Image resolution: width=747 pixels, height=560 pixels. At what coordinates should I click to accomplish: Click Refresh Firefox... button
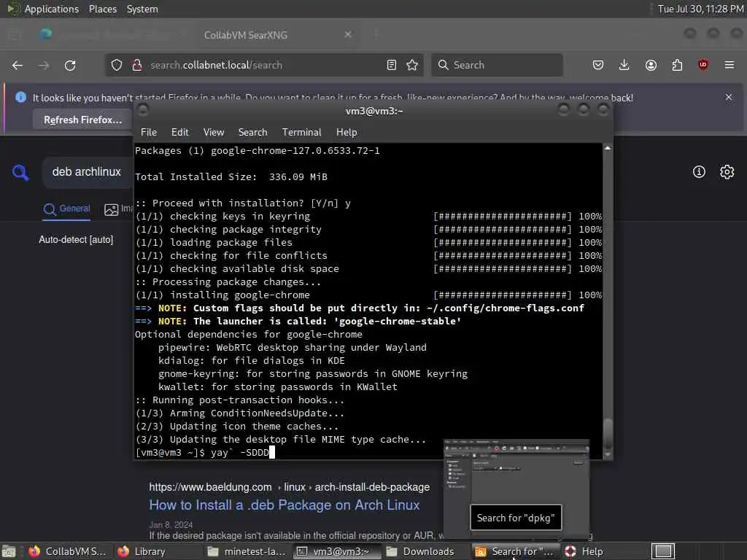point(83,120)
